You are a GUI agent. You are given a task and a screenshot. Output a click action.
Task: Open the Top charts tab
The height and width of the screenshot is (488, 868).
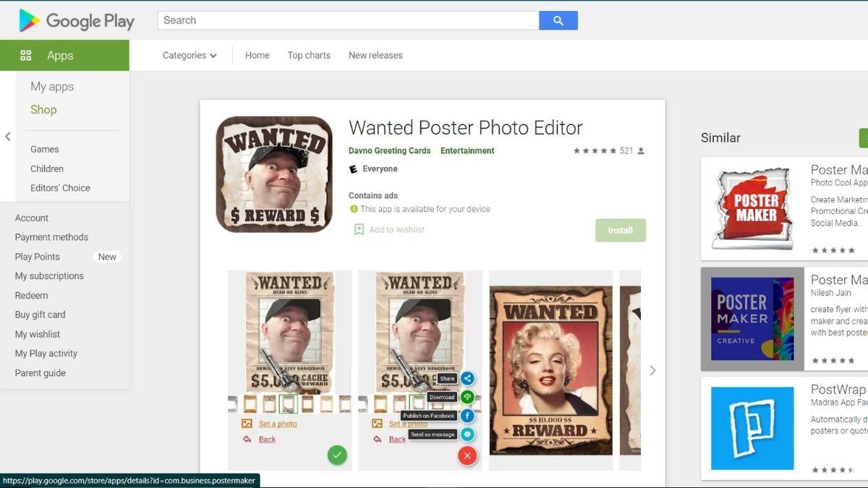click(309, 55)
